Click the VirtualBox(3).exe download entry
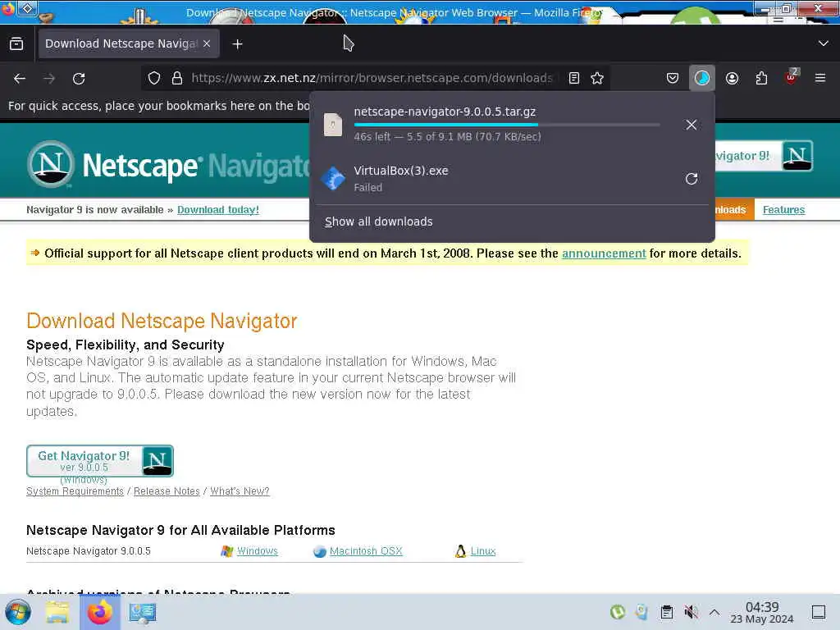Viewport: 840px width, 630px height. click(x=493, y=178)
